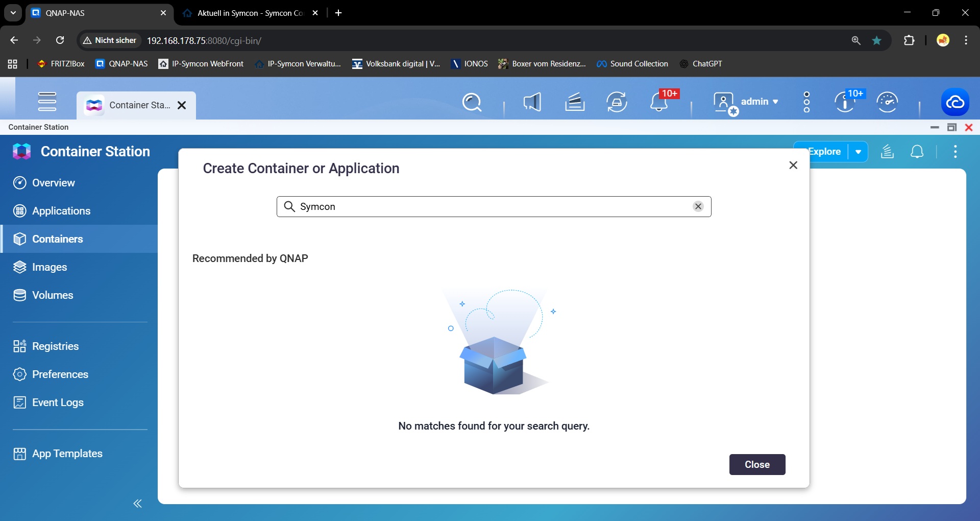Click the Close button in dialog
The width and height of the screenshot is (980, 521).
[x=757, y=464]
